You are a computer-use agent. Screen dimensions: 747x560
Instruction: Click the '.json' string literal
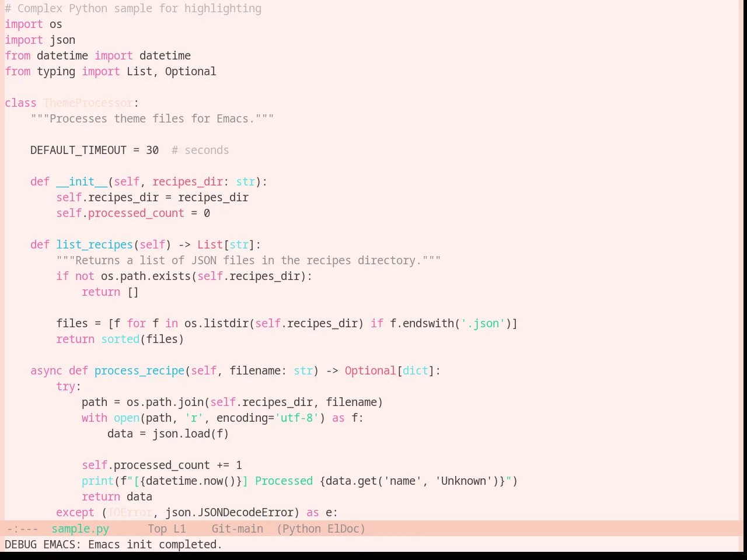click(483, 324)
